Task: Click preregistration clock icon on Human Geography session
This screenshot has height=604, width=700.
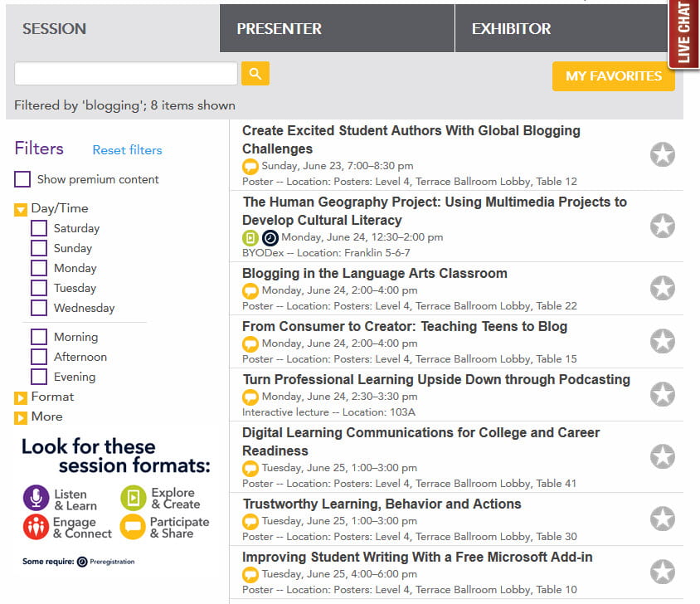Action: tap(270, 237)
